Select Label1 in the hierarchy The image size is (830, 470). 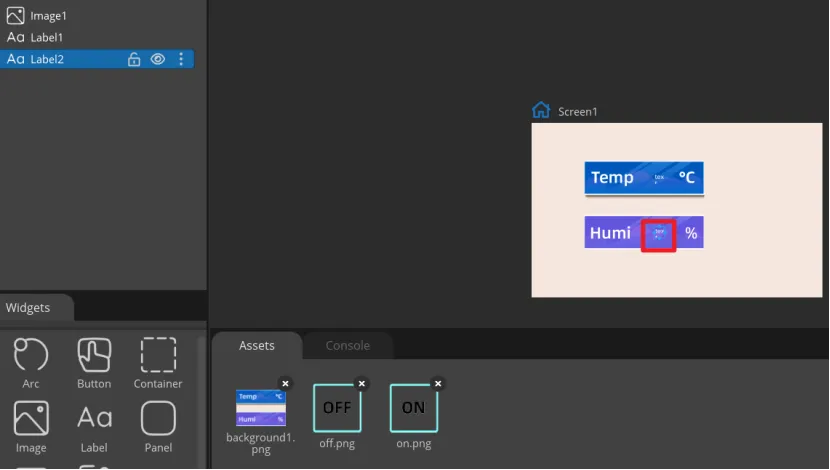46,38
